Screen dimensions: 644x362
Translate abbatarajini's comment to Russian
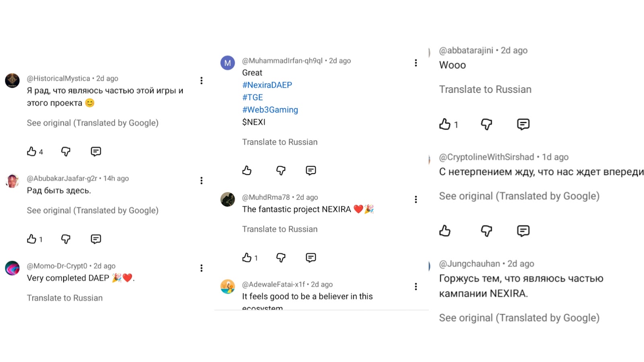point(485,89)
